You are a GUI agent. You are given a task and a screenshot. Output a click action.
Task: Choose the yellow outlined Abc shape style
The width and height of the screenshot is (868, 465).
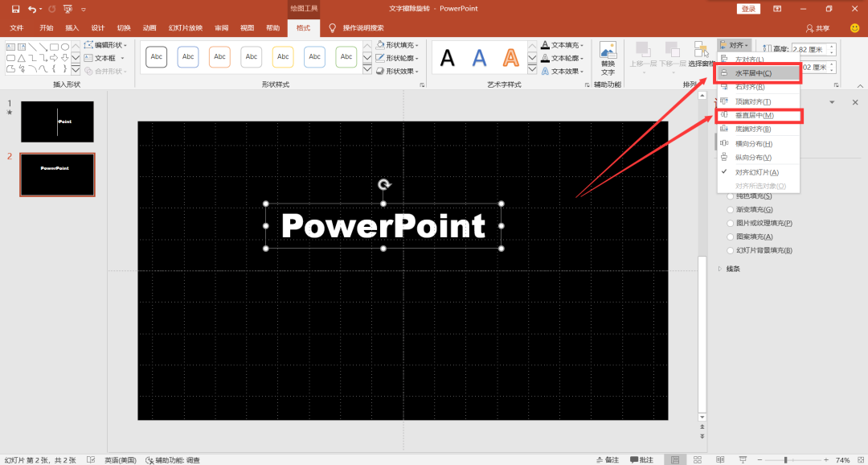[284, 56]
